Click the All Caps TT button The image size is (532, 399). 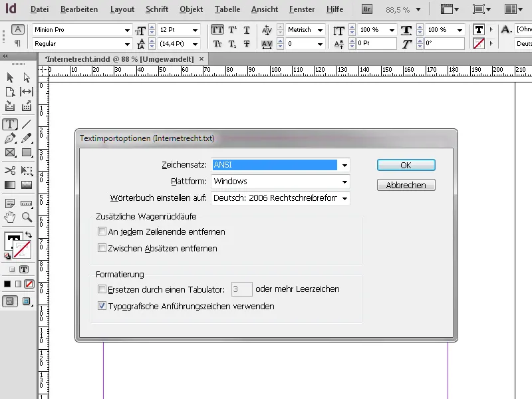(217, 30)
